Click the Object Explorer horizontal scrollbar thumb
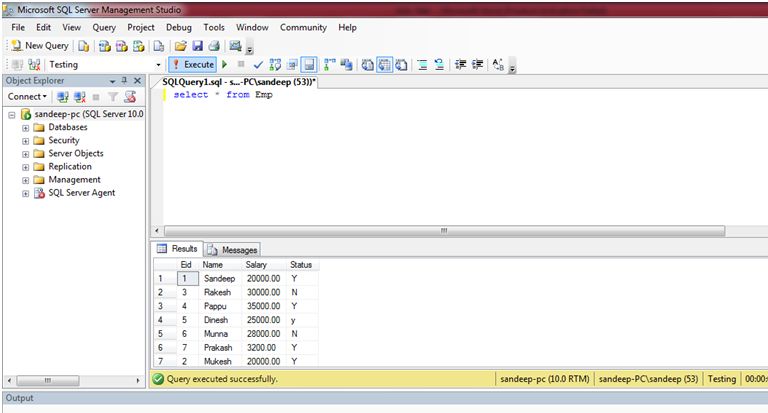768x413 pixels. [x=48, y=381]
